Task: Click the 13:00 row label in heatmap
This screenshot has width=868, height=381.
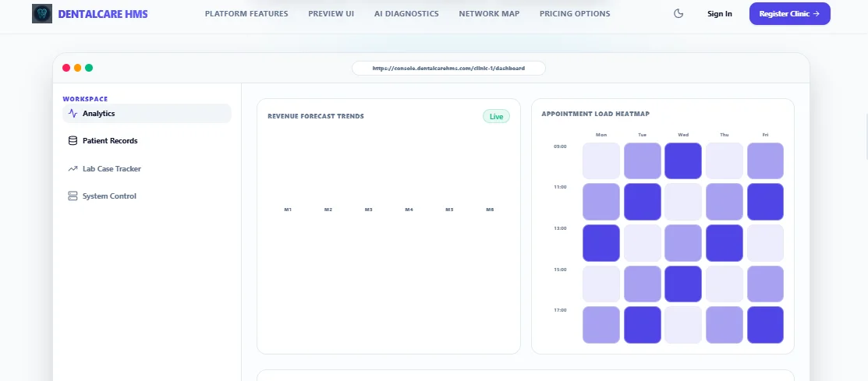Action: (x=560, y=228)
